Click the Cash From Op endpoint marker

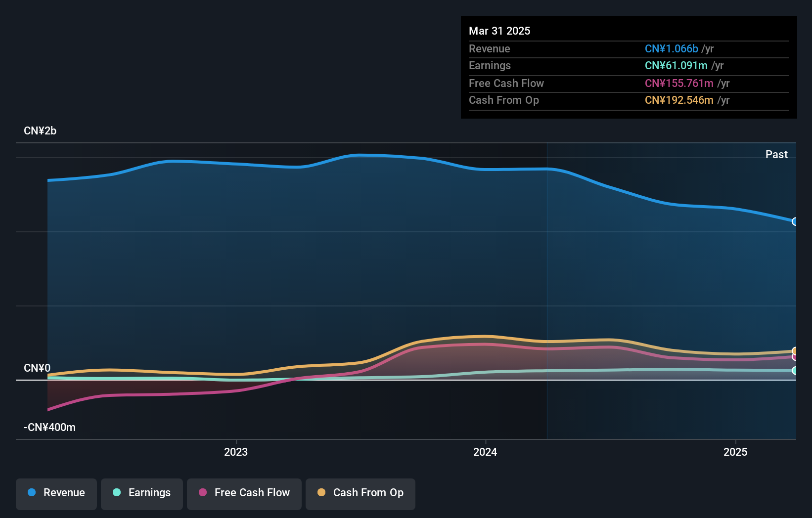click(795, 351)
